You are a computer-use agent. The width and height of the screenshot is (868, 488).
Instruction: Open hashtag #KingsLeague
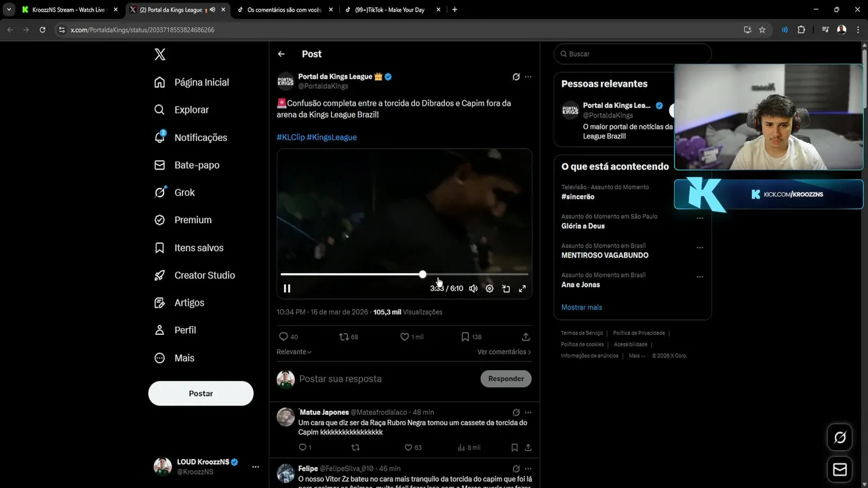[332, 137]
